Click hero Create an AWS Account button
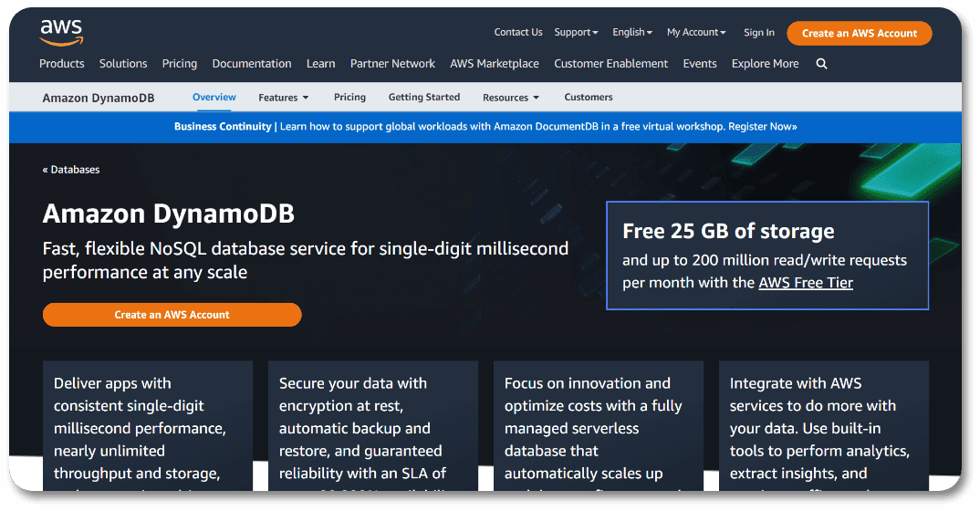 pos(172,315)
